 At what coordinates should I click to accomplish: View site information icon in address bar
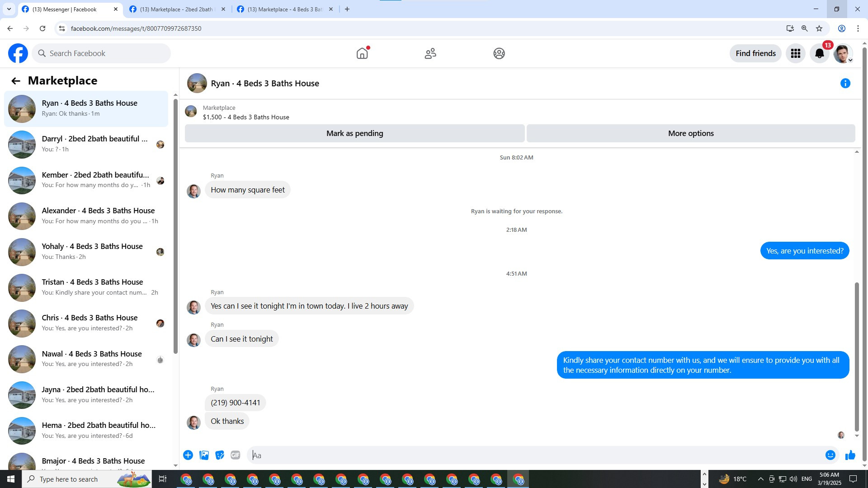click(62, 28)
